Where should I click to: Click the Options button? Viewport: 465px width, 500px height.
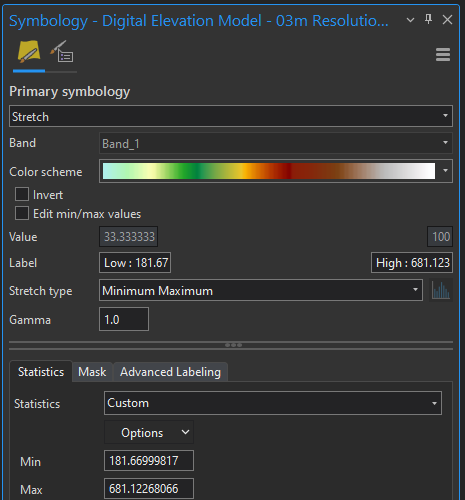[x=149, y=432]
